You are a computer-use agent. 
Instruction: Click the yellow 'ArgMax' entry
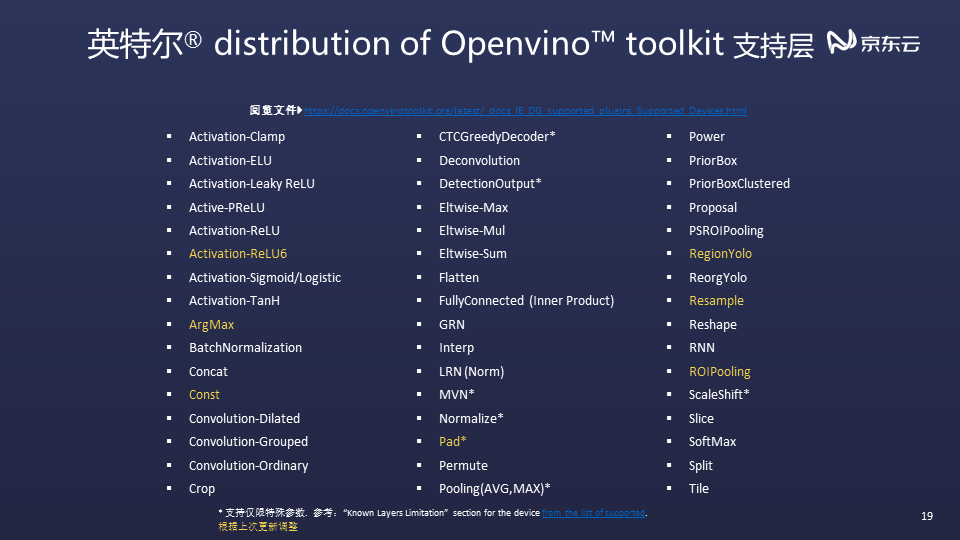(x=211, y=325)
